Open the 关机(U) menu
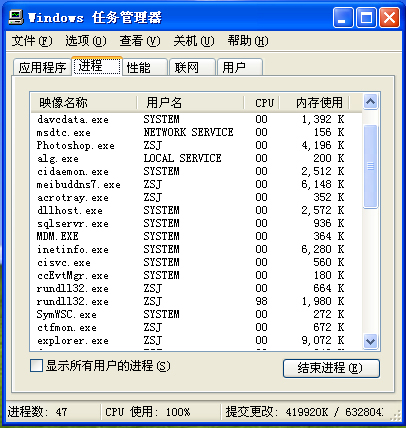Image resolution: width=406 pixels, height=428 pixels. (194, 41)
